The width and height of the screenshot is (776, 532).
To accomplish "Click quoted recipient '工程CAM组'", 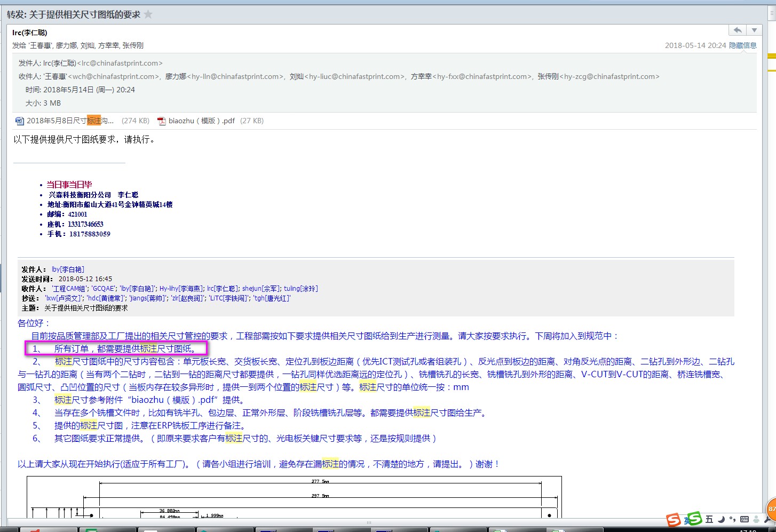I will (x=69, y=289).
